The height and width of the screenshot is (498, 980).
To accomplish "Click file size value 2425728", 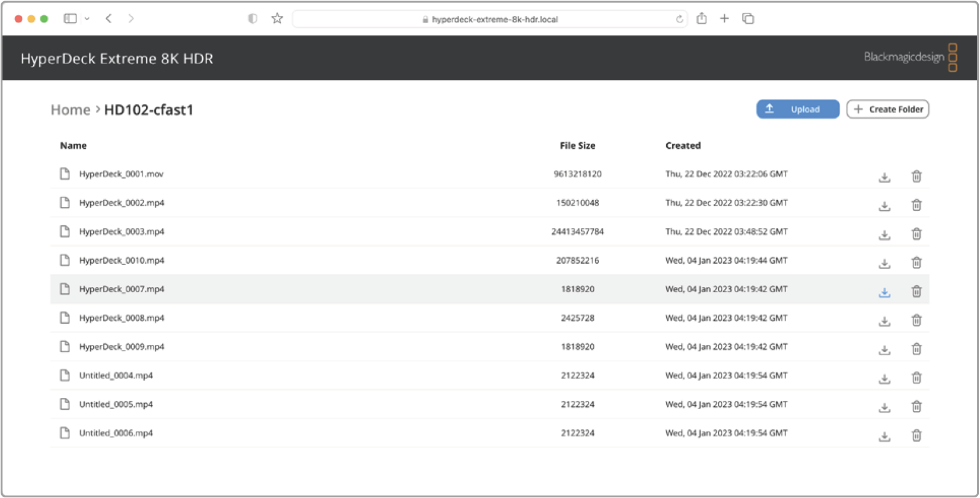I will click(x=578, y=318).
